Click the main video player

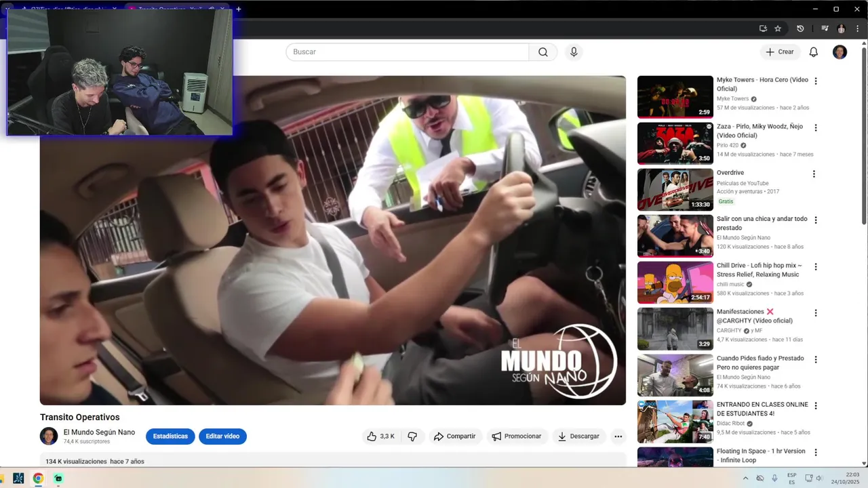pos(333,241)
